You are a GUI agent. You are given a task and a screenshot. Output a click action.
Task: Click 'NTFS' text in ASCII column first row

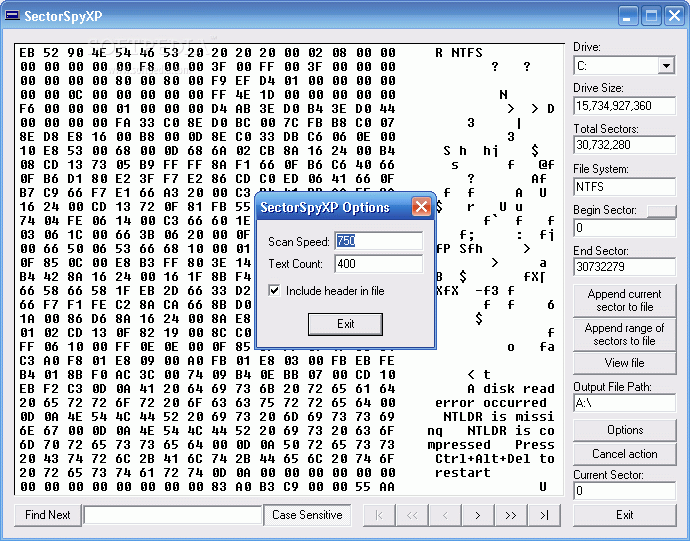click(x=466, y=53)
